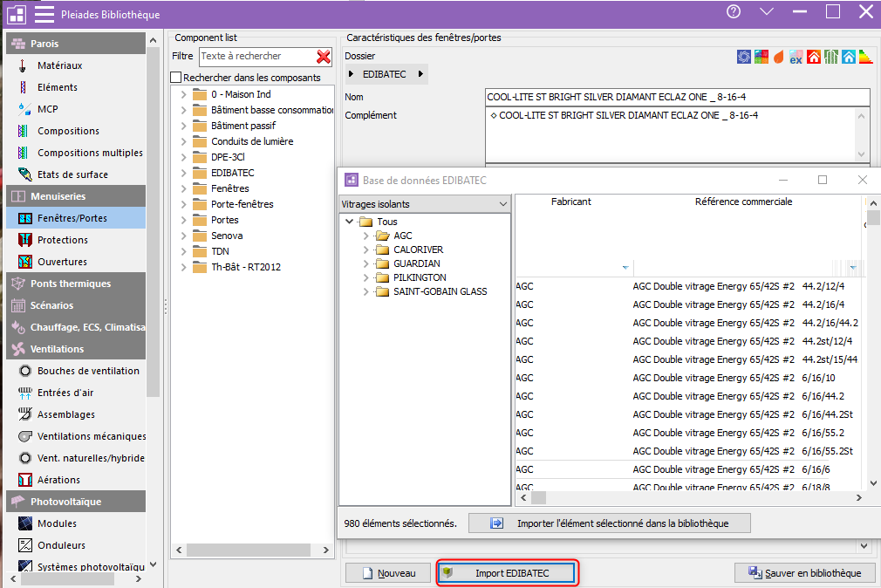
Task: Click the red X clear filter icon
Action: tap(324, 57)
